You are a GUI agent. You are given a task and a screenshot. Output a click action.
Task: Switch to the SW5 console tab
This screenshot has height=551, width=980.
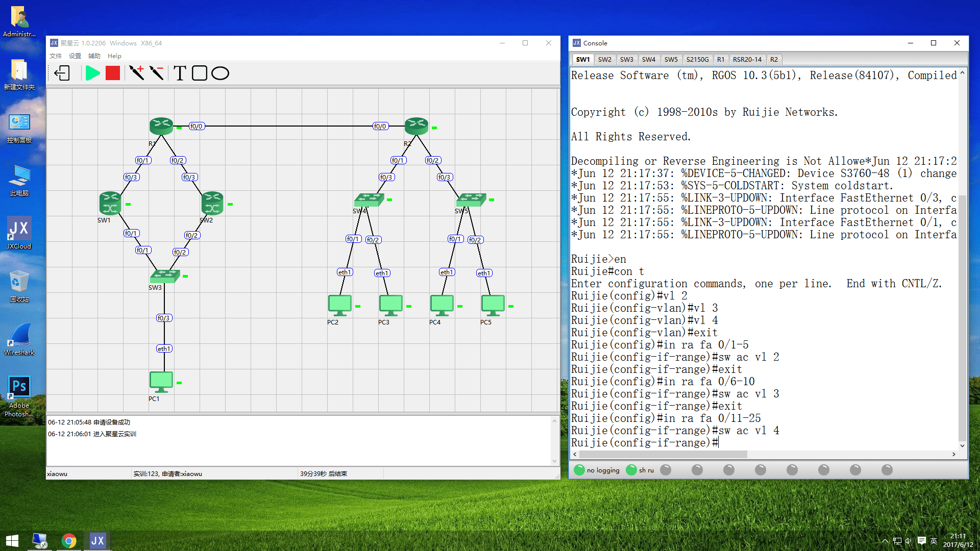[671, 60]
